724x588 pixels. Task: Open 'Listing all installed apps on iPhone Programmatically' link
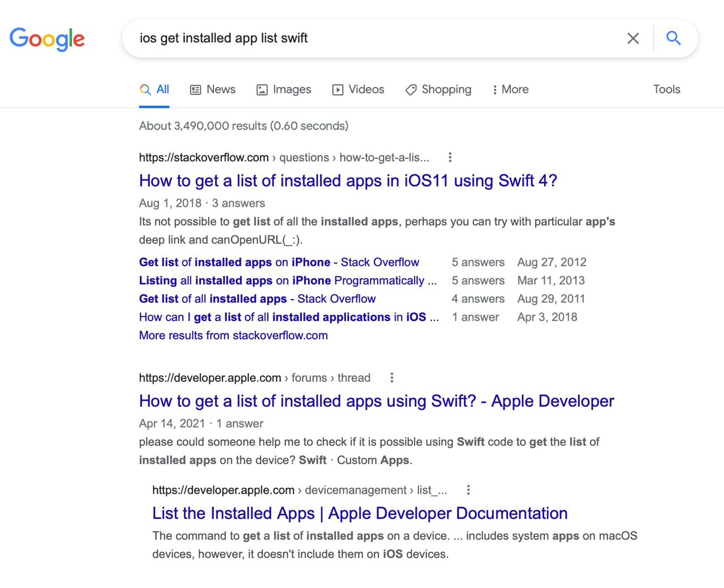[288, 280]
